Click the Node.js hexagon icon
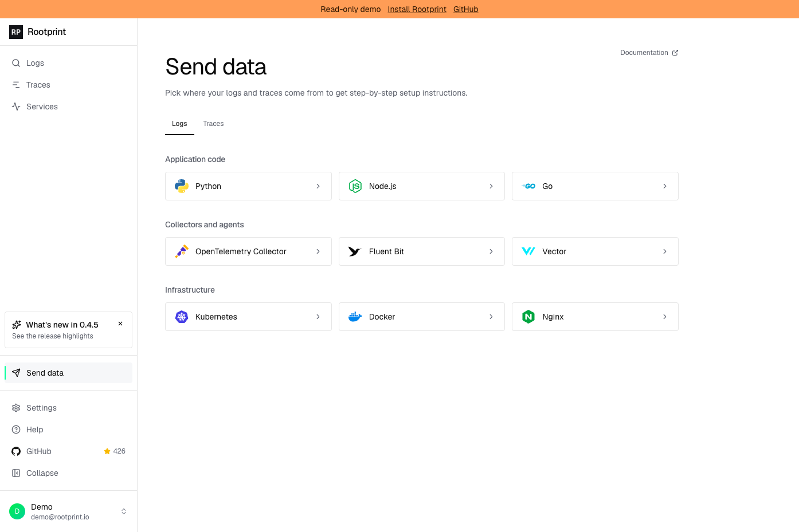This screenshot has height=532, width=799. click(355, 186)
